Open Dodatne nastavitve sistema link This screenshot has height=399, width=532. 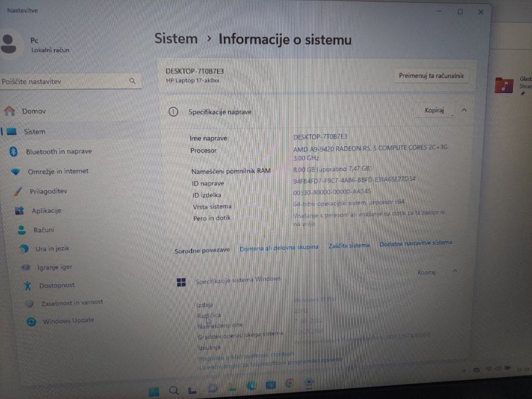416,243
